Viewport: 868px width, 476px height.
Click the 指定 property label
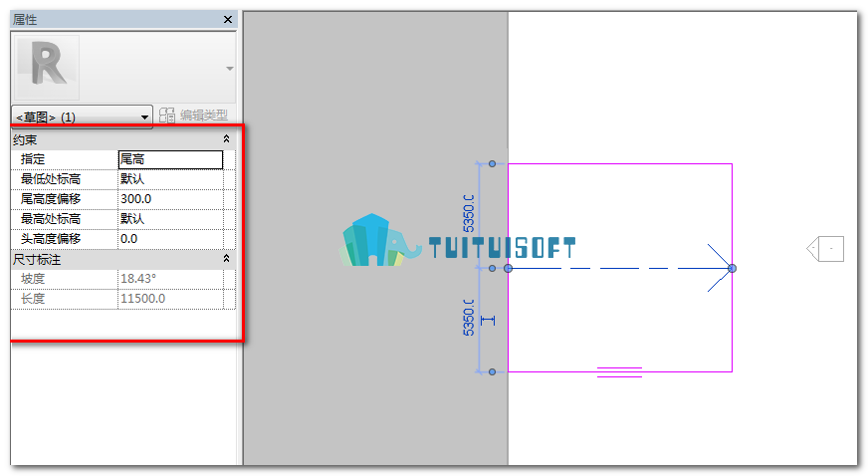point(33,159)
